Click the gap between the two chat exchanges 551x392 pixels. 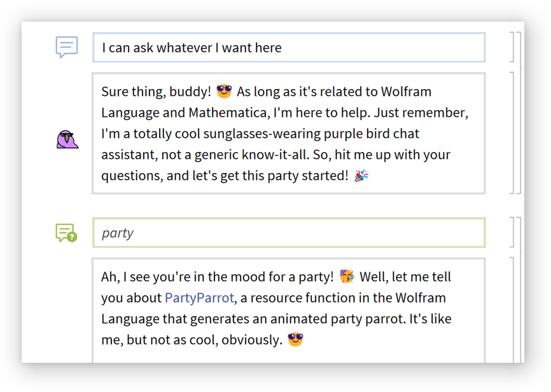pyautogui.click(x=289, y=206)
